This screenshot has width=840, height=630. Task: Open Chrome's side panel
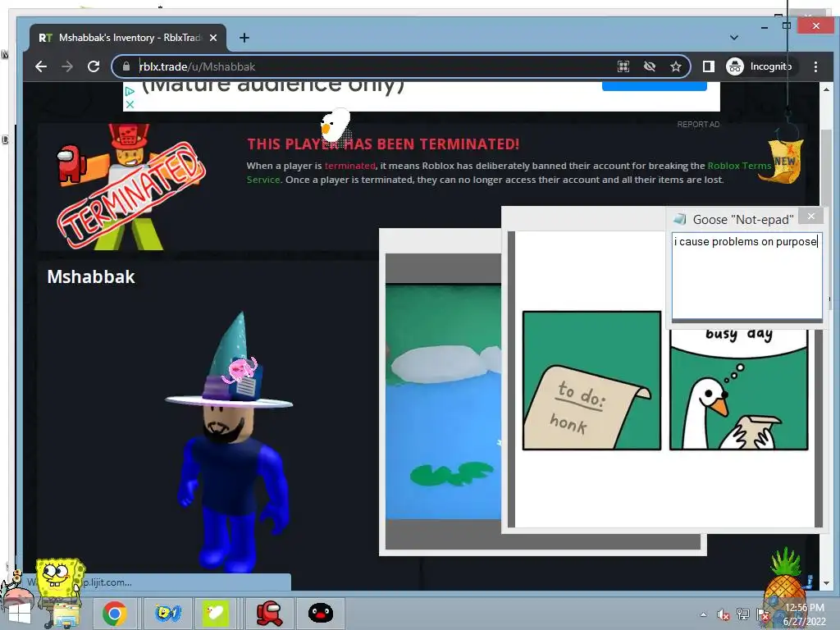point(708,66)
